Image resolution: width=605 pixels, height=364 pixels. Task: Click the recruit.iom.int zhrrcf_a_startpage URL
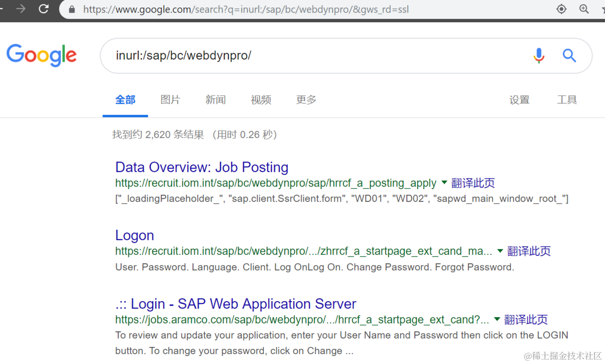coord(303,251)
